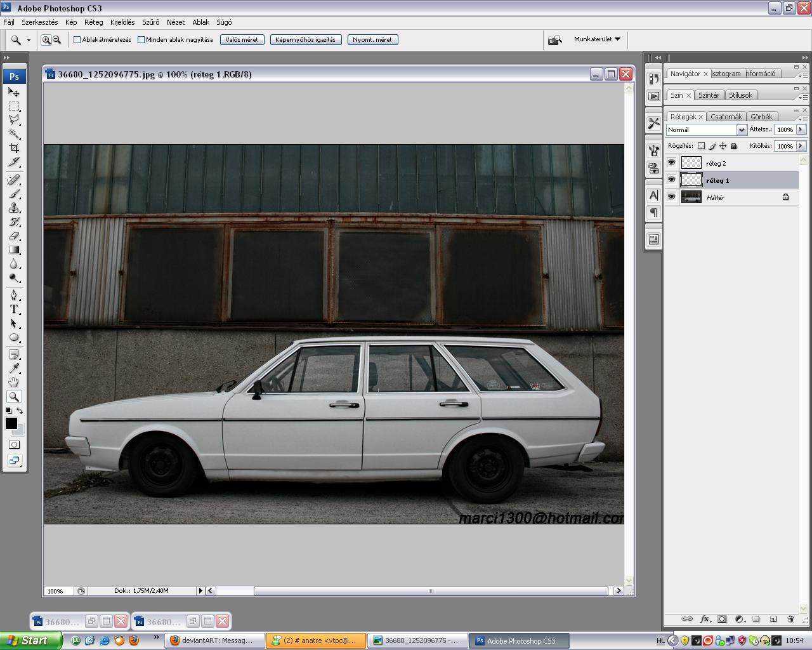The image size is (812, 650).
Task: Delete layer with the trash icon
Action: click(790, 619)
